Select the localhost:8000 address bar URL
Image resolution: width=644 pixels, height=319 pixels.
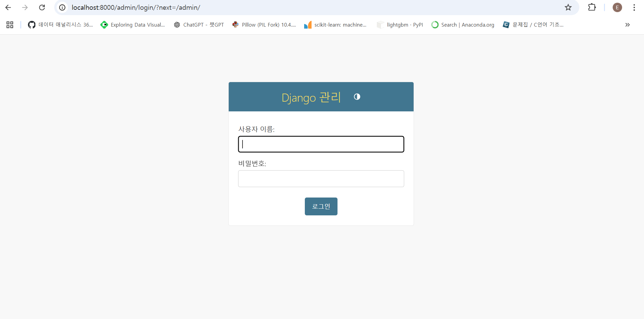point(136,7)
